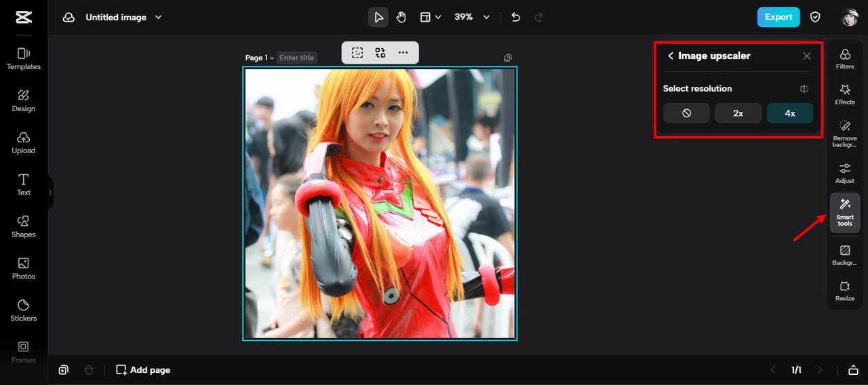Undo the last action
Viewport: 868px width, 385px height.
coord(516,17)
